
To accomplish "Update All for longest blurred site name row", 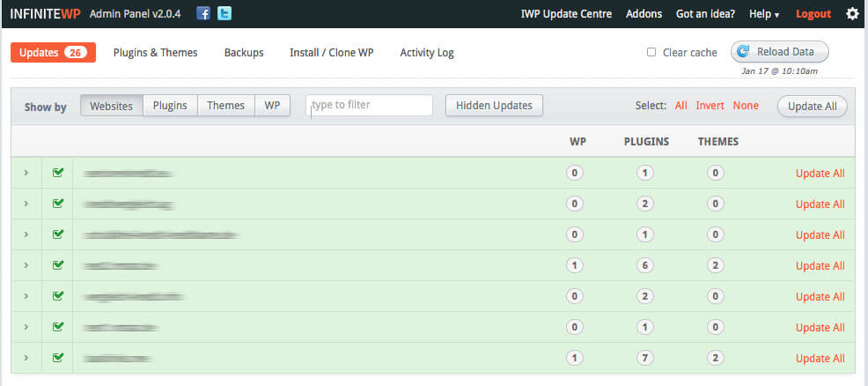I will click(820, 234).
